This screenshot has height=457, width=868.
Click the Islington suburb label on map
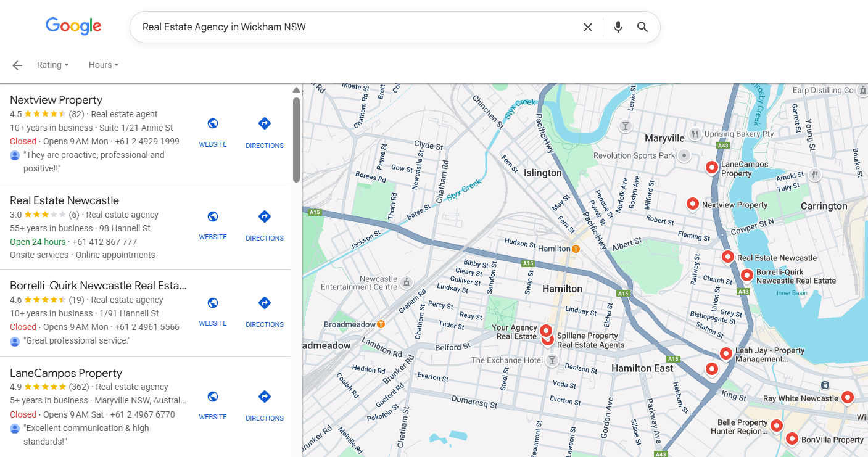coord(543,173)
